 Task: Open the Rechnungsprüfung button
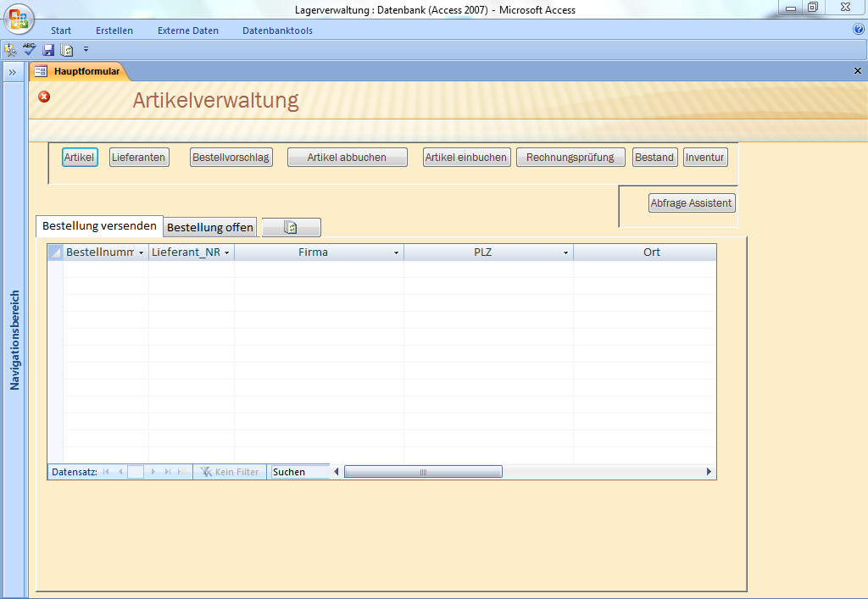570,157
